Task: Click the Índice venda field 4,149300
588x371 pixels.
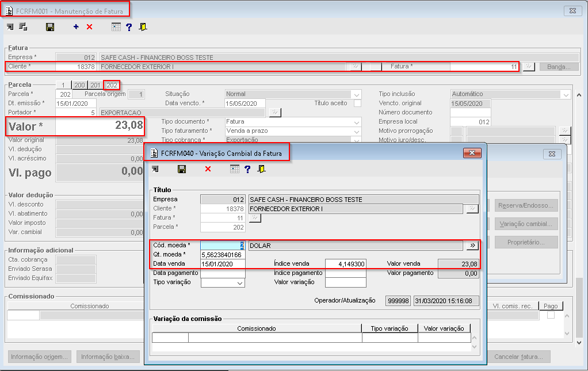Action: (x=345, y=264)
